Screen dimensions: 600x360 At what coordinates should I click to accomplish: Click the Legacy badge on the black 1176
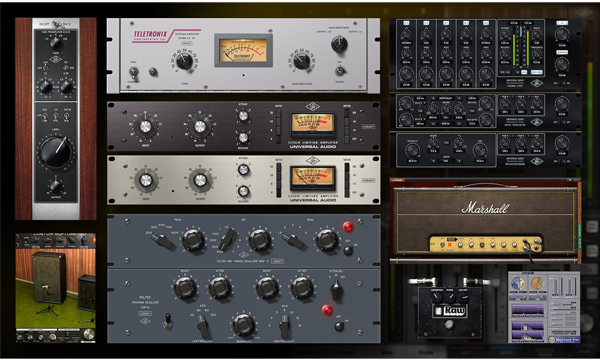coord(368,126)
